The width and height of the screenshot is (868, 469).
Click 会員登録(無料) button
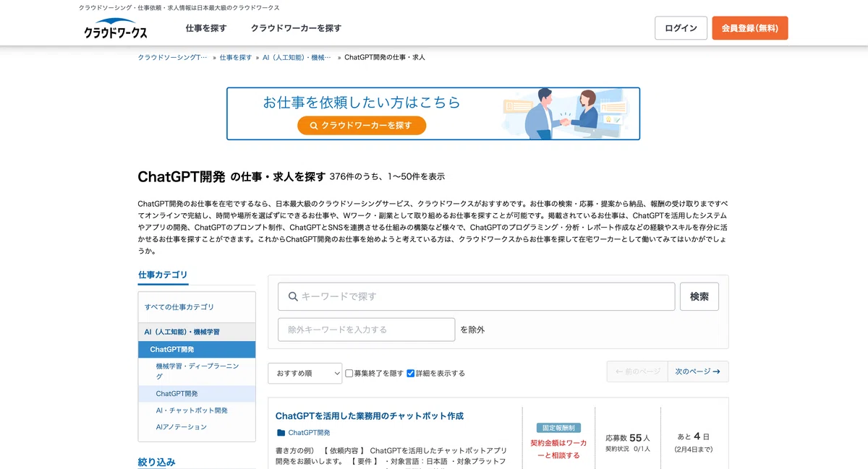pos(750,28)
